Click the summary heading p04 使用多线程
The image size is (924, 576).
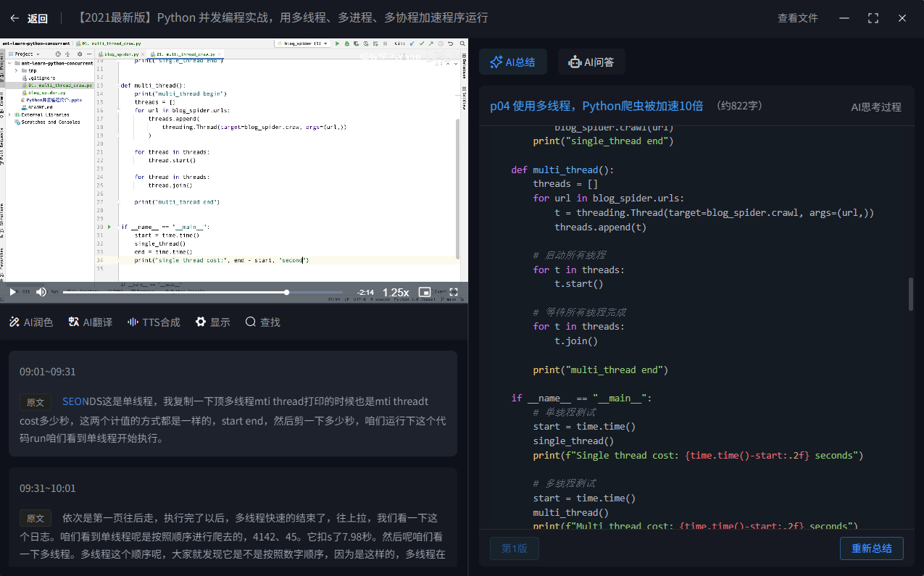[596, 106]
